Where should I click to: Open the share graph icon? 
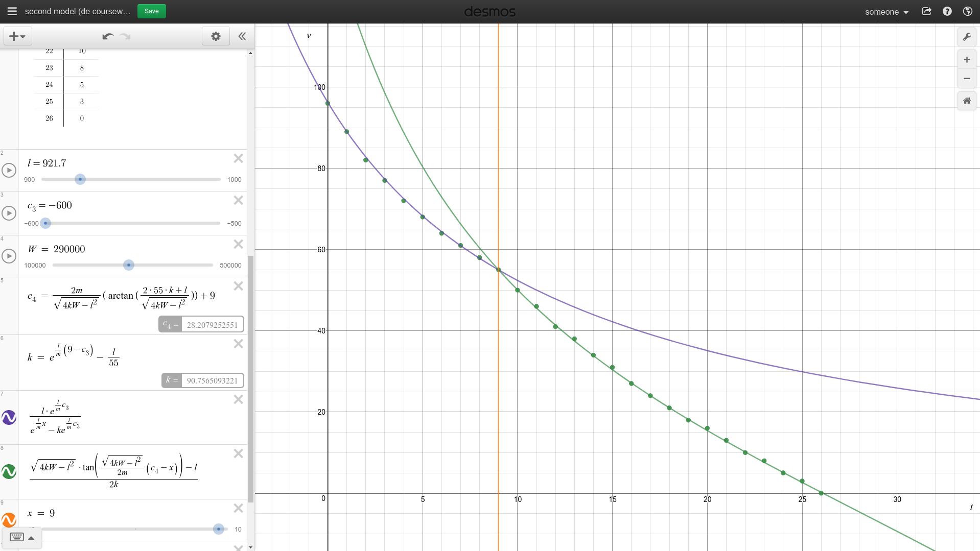926,11
